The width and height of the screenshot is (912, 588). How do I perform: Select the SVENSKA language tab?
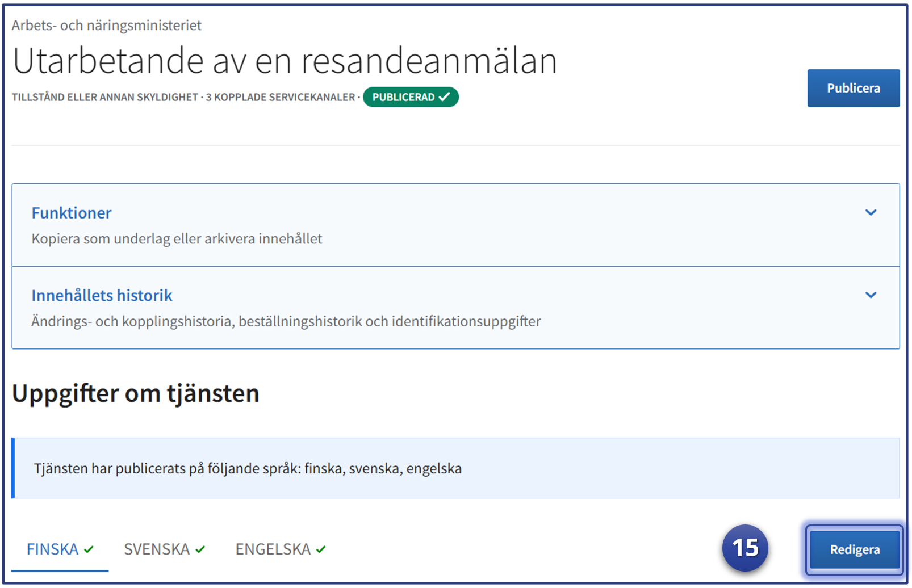(x=157, y=549)
